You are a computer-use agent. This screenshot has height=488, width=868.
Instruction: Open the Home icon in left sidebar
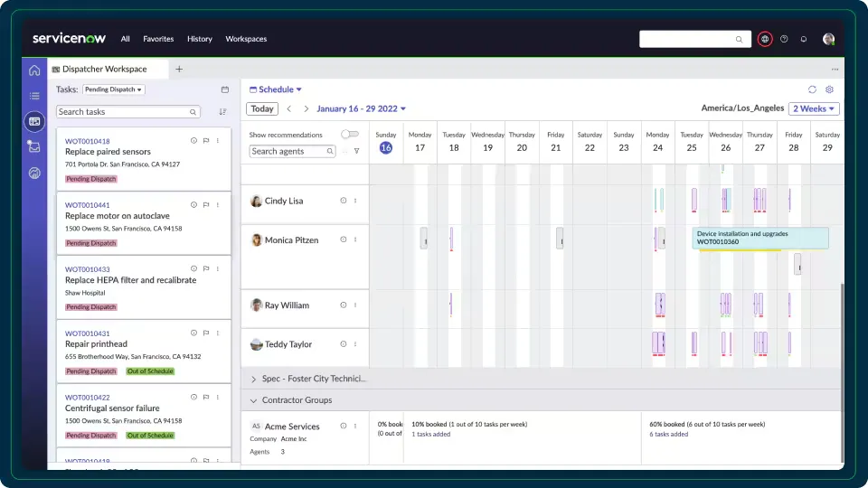coord(34,70)
